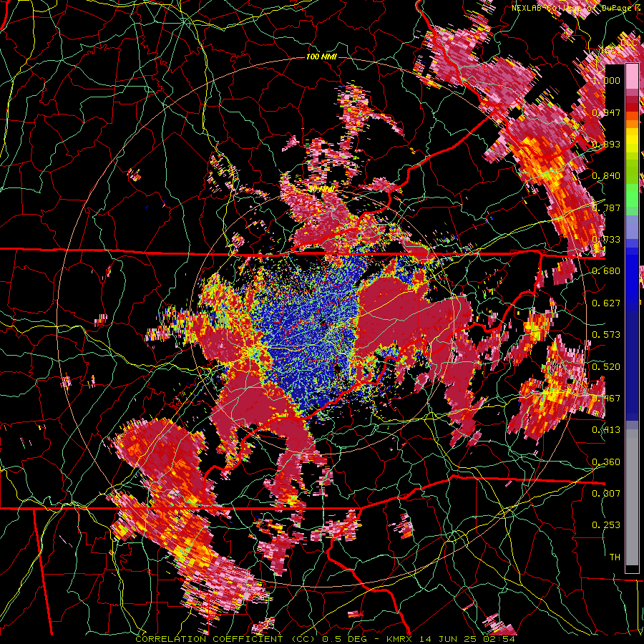Click the 100 NMI range ring label
644x644 pixels.
(321, 57)
